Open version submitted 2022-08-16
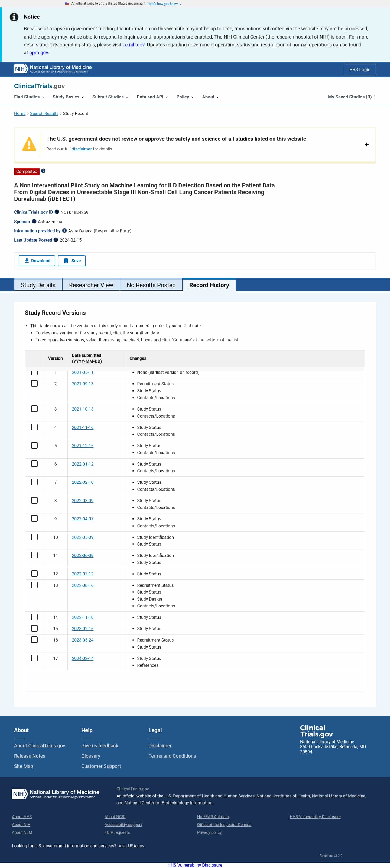Image resolution: width=390 pixels, height=868 pixels. tap(82, 585)
